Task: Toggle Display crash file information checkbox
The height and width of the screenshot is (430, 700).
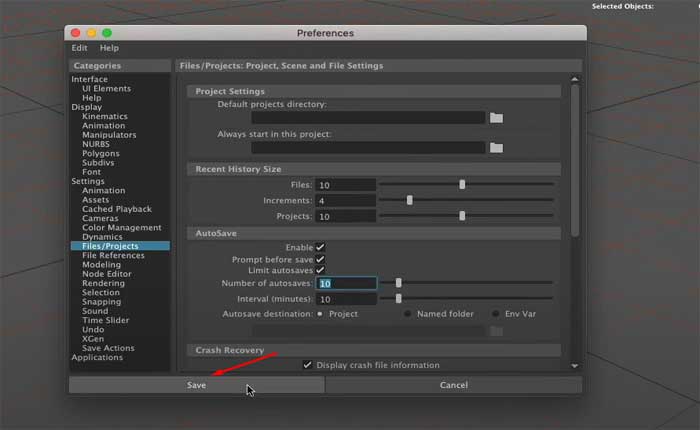Action: pos(308,365)
